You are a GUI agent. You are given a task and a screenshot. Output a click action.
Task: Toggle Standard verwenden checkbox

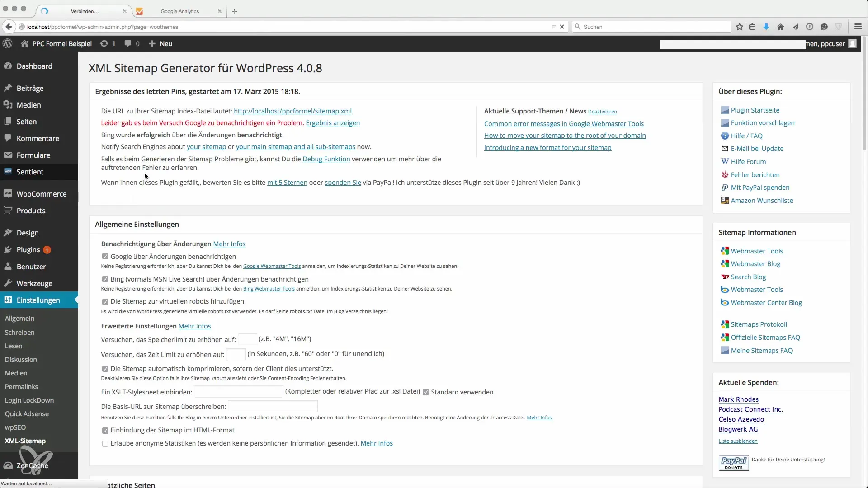coord(426,392)
